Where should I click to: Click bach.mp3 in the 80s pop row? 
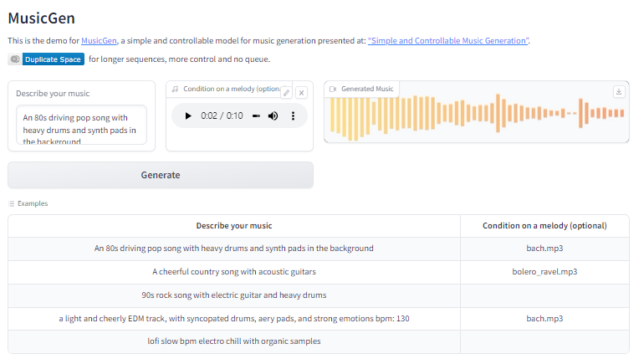[x=544, y=249]
